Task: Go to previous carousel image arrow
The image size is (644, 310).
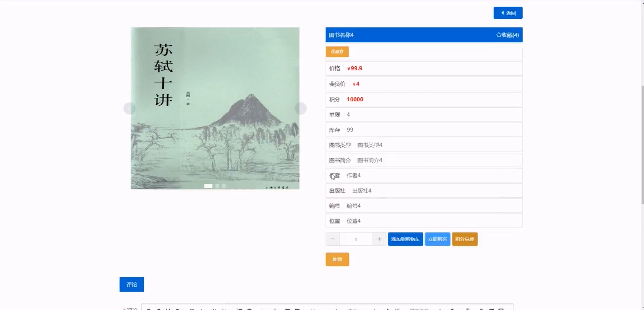Action: (x=129, y=108)
